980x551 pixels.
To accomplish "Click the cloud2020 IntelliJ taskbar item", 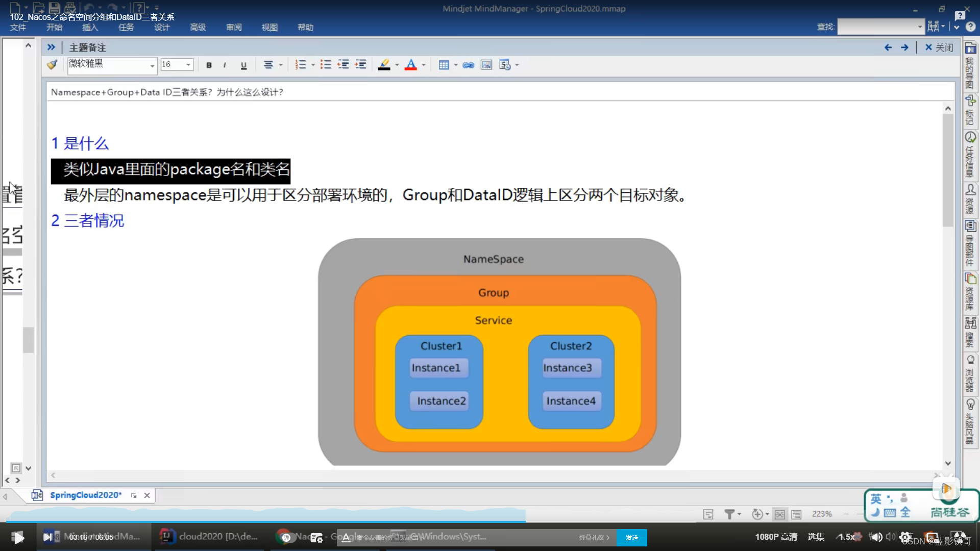I will 209,536.
